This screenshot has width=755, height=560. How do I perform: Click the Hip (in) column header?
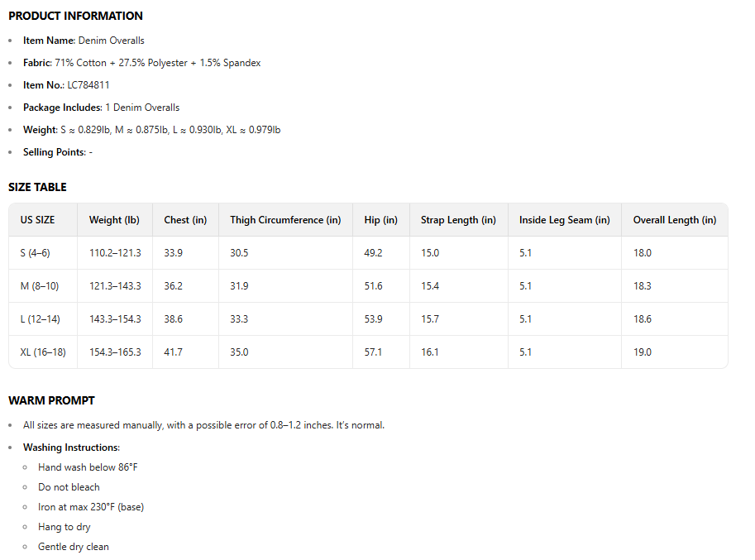point(380,220)
